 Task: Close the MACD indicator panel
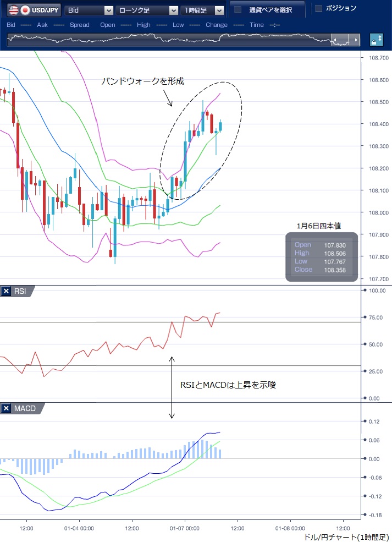pyautogui.click(x=7, y=408)
